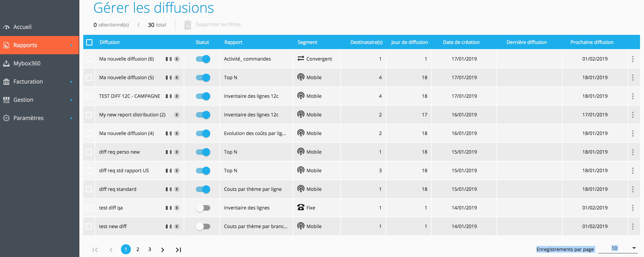Click the euro icon on diff req perso new

(x=177, y=152)
